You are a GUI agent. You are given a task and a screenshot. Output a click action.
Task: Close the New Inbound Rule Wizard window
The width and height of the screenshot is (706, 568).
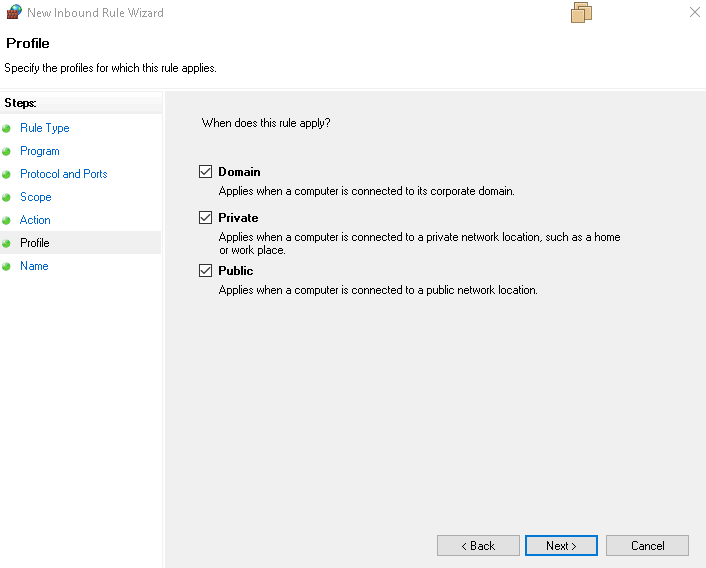coord(694,13)
